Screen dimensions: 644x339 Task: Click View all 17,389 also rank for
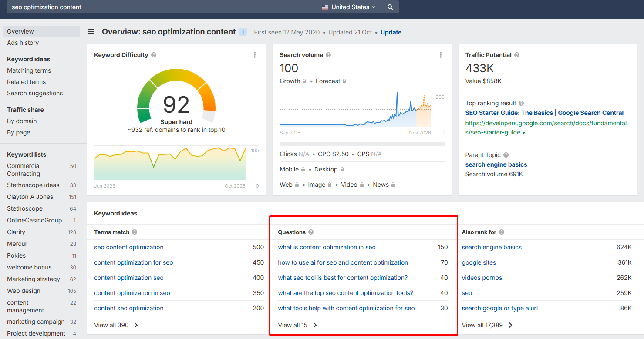(x=487, y=325)
